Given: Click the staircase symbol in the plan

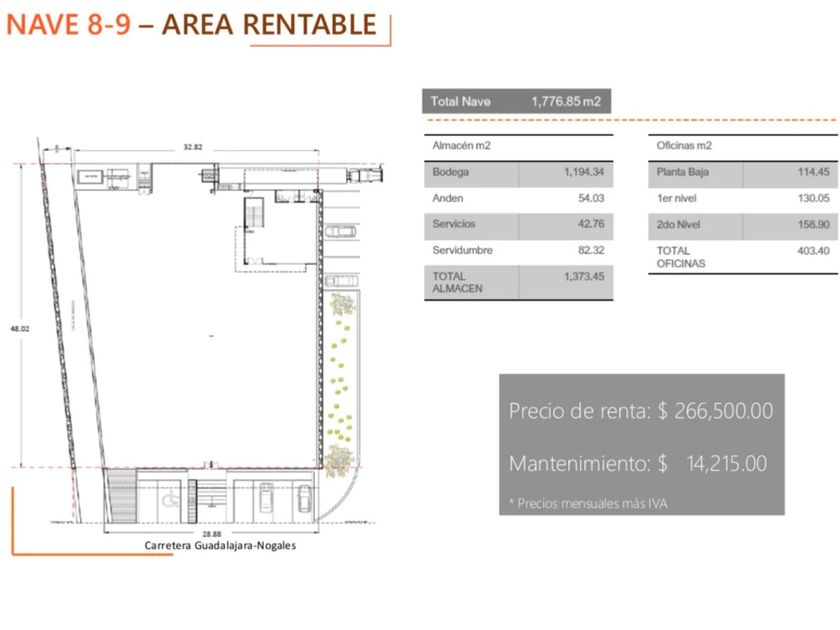Looking at the screenshot, I should coord(255,213).
